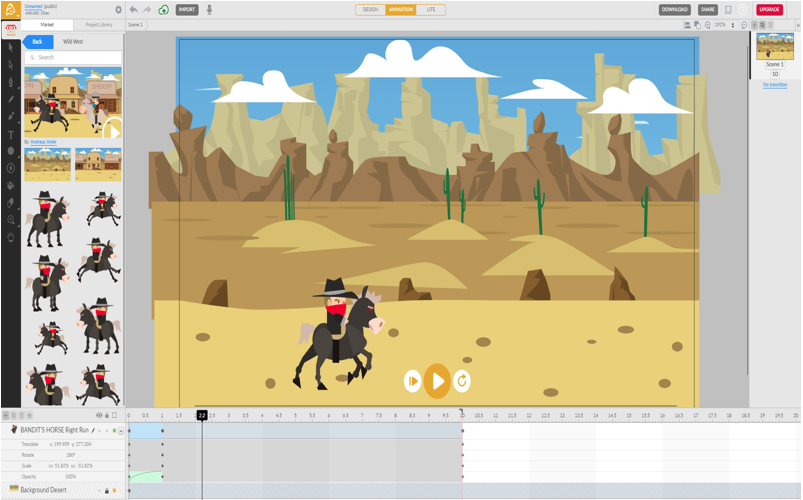803x500 pixels.
Task: Click the SHARE button
Action: [x=708, y=10]
